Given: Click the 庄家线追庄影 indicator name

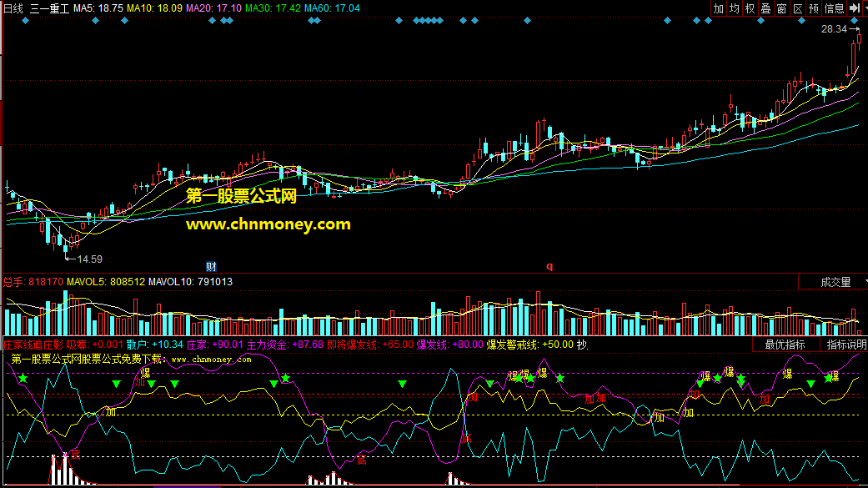Looking at the screenshot, I should pyautogui.click(x=33, y=345).
